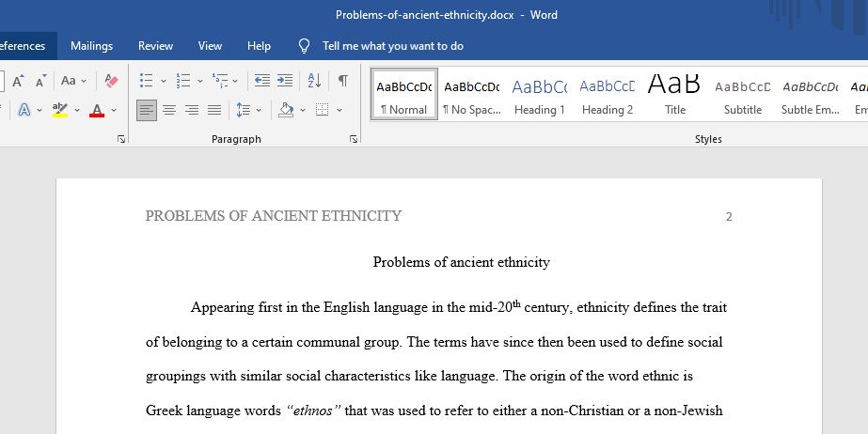Apply red font color
The width and height of the screenshot is (868, 434).
point(97,110)
